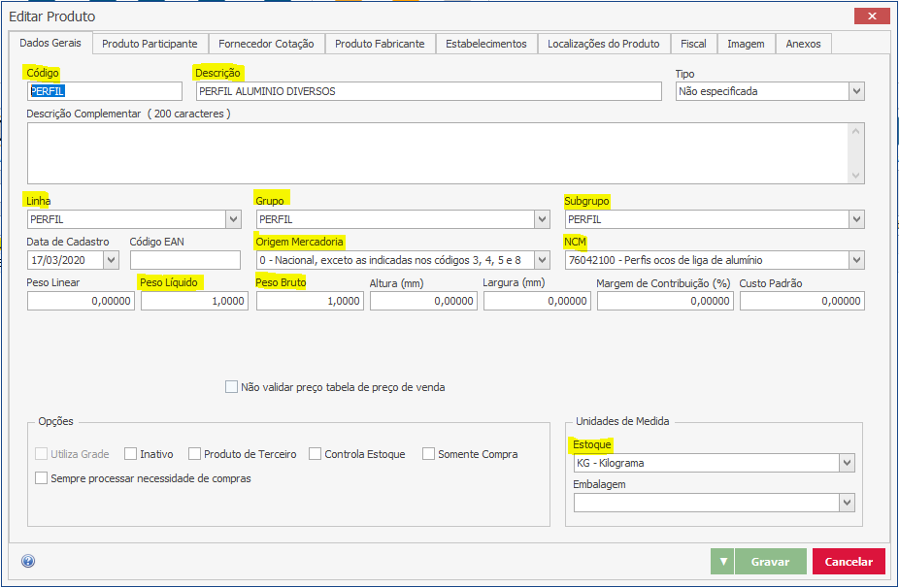Viewport: 899px width, 588px height.
Task: Click the red Cancelar button
Action: click(849, 562)
